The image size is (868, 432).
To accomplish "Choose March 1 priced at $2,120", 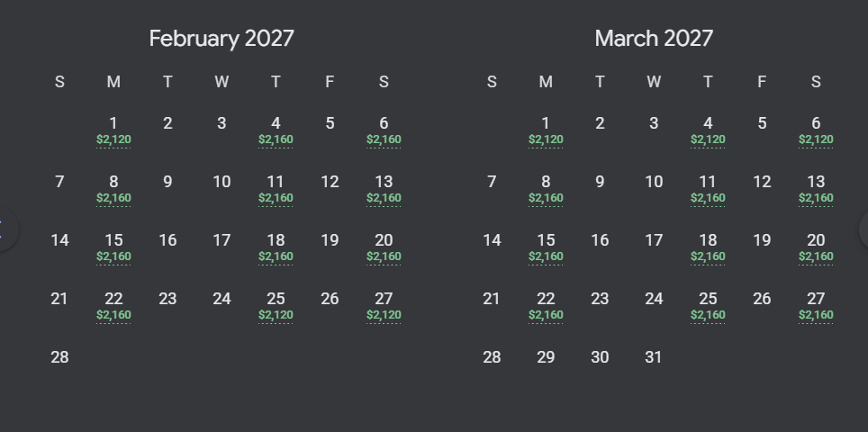I will click(546, 130).
